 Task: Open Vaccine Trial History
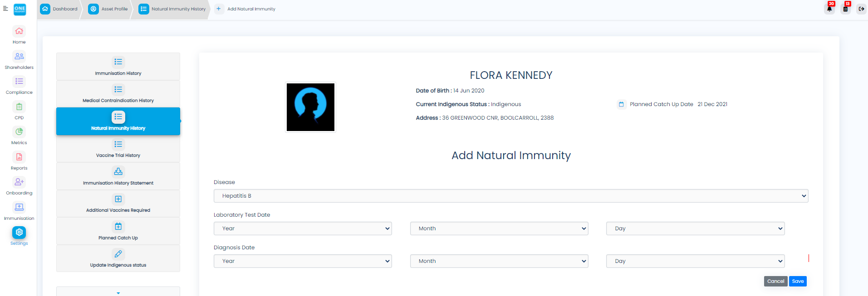click(x=118, y=149)
